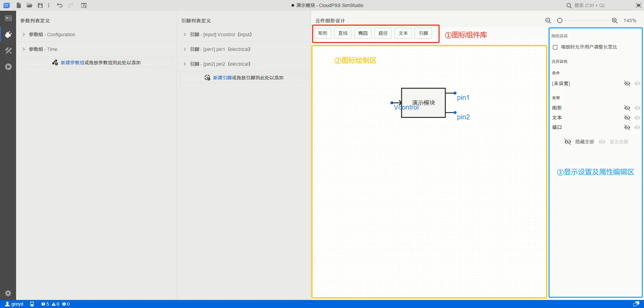644x308 pixels.
Task: Hide 端口 type elements
Action: click(627, 127)
